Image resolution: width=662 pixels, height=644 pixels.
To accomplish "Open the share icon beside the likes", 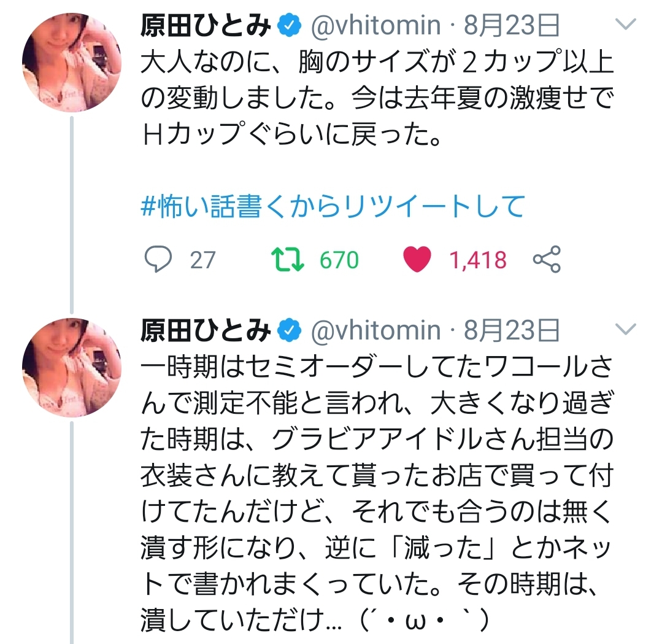I will point(546,260).
